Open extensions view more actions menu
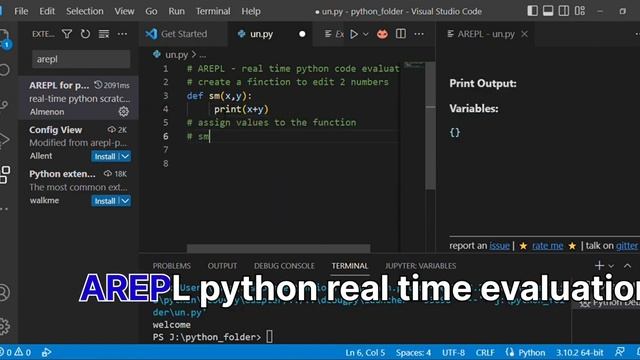Image resolution: width=640 pixels, height=360 pixels. [x=122, y=34]
